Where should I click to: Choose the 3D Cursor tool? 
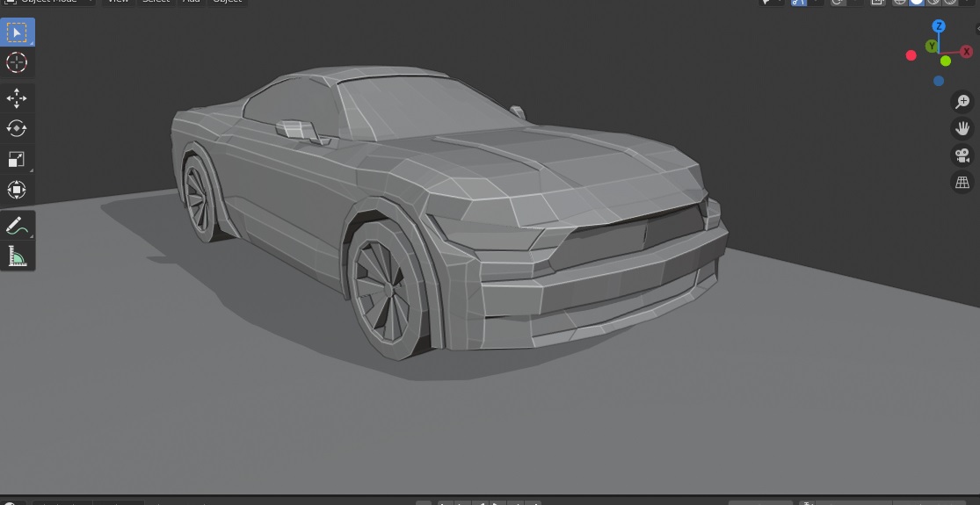[17, 62]
